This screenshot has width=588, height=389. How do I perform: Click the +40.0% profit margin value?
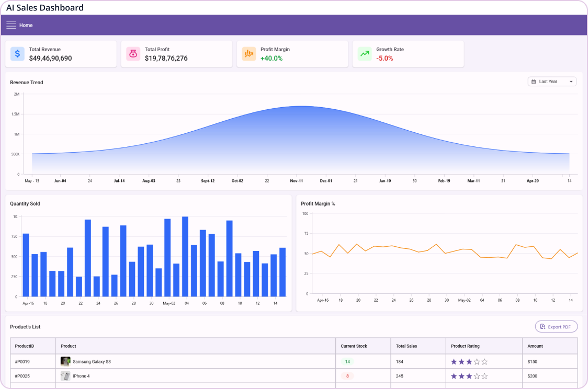[x=272, y=58]
